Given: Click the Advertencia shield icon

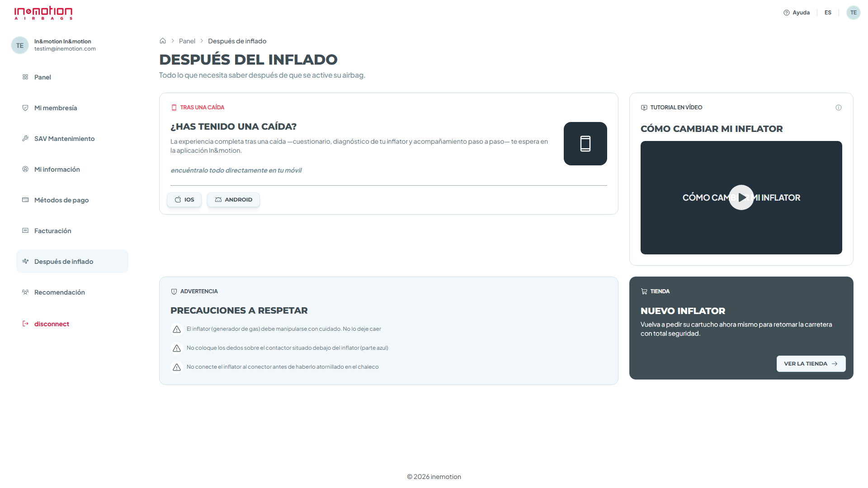Looking at the screenshot, I should pyautogui.click(x=174, y=291).
